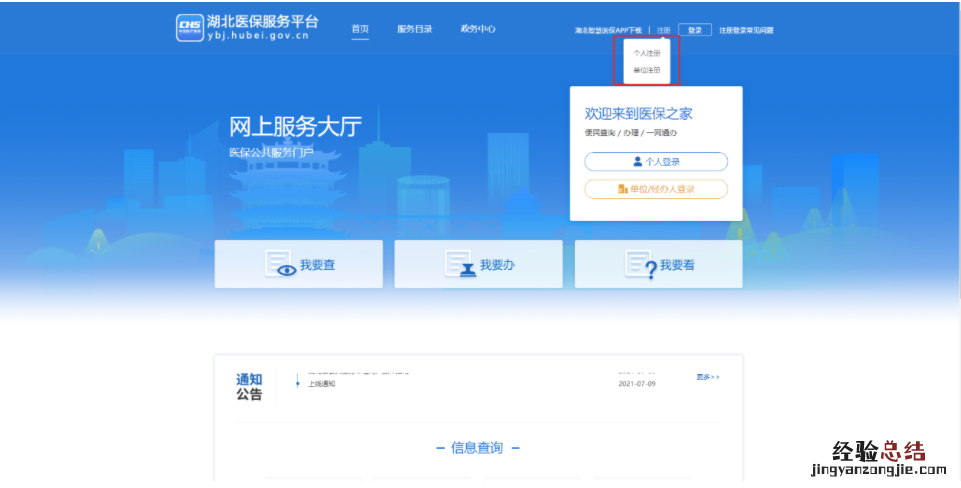Select 个人注册 from register dropdown
The height and width of the screenshot is (488, 961).
[x=647, y=53]
